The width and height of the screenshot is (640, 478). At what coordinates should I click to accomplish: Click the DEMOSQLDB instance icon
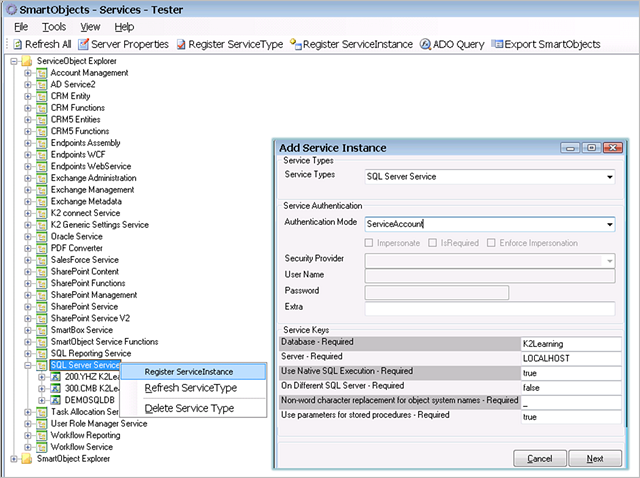[56, 400]
